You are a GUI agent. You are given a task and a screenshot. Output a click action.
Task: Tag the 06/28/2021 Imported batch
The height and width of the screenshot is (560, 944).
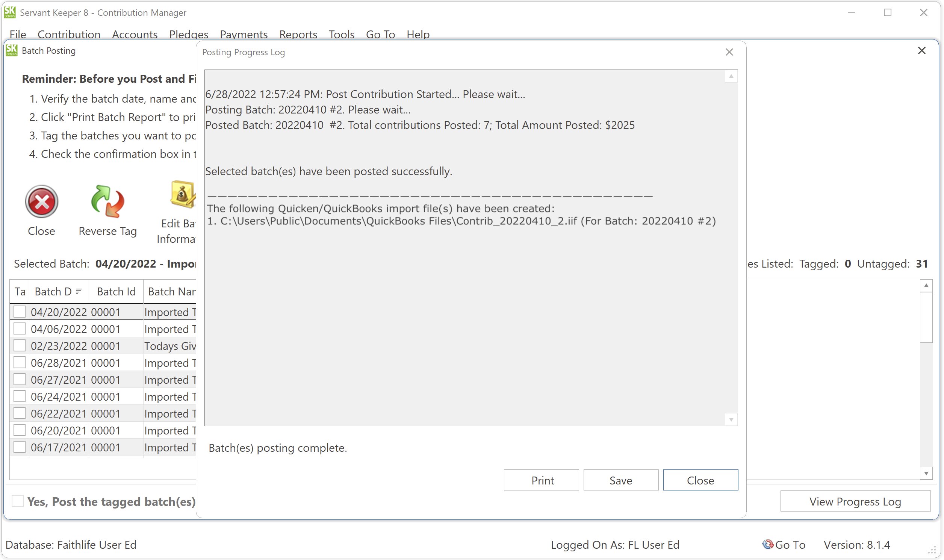coord(20,362)
